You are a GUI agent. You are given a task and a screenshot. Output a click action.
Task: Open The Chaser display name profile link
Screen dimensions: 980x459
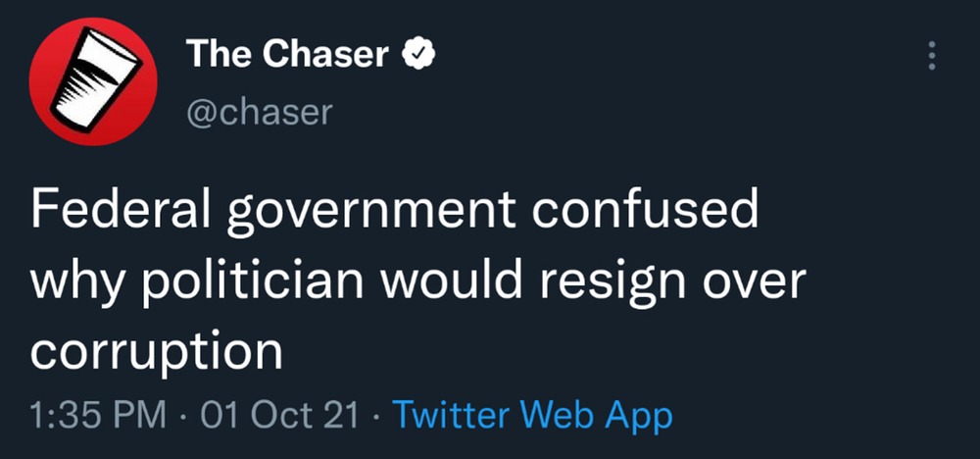288,55
